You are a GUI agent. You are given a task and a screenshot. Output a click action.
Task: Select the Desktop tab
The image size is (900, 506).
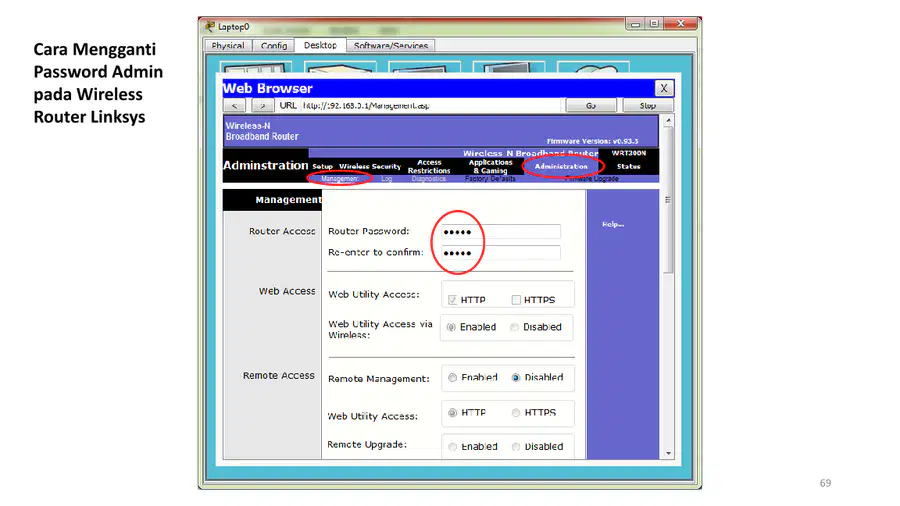click(320, 45)
